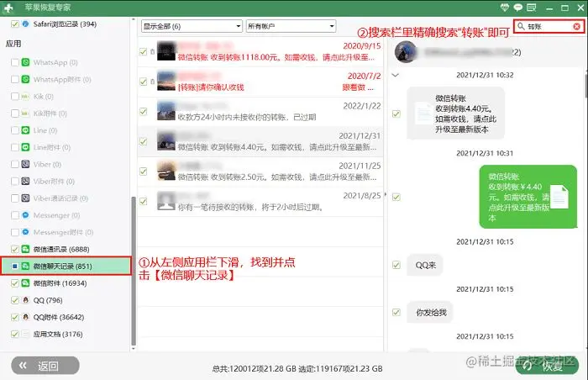Click trash icon on the 2020/9/15 conversation

[152, 52]
